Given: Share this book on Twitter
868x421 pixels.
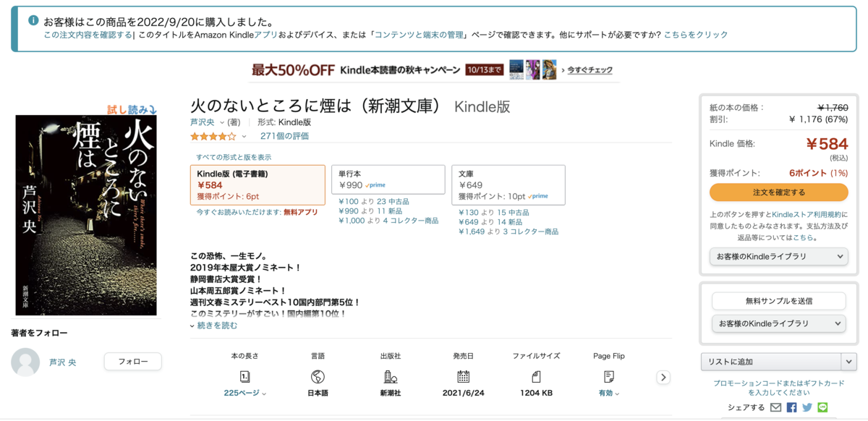Looking at the screenshot, I should coord(807,408).
